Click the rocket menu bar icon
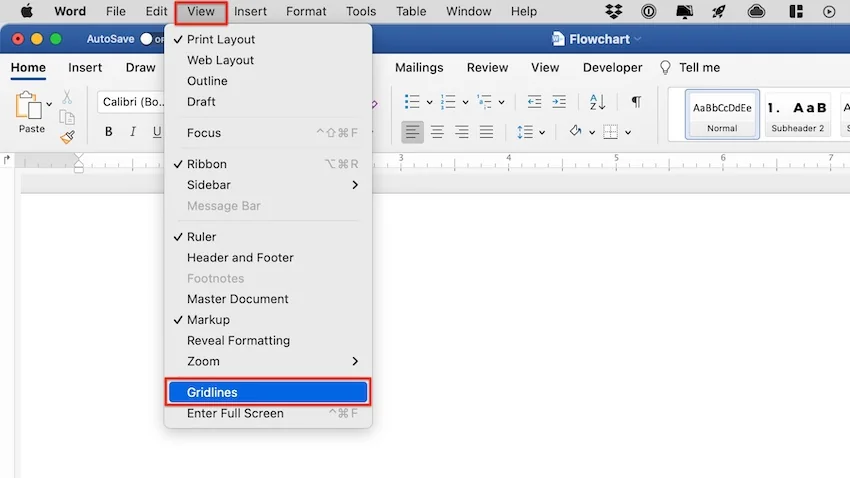This screenshot has width=850, height=478. pos(719,11)
